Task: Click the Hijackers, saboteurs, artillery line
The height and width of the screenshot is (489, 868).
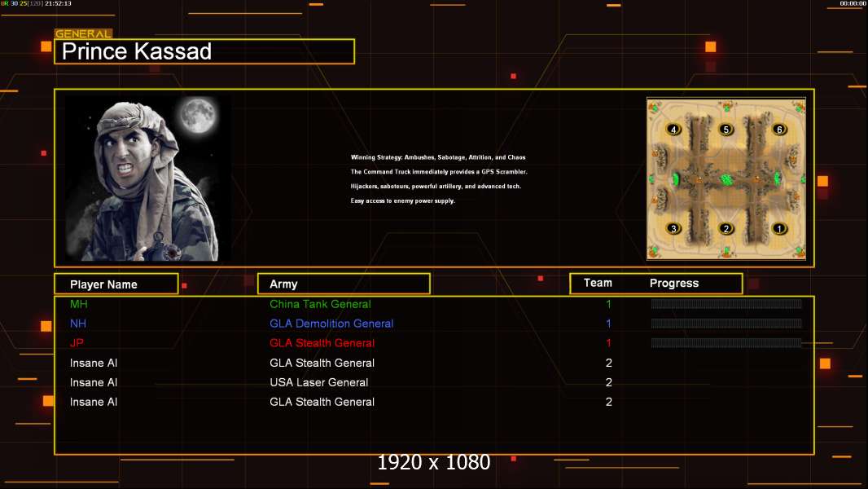Action: click(x=436, y=186)
